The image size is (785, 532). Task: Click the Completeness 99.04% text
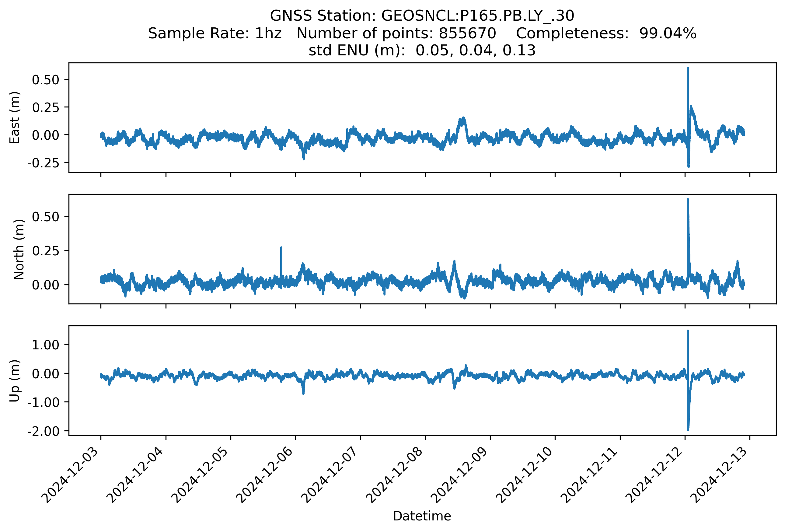606,33
